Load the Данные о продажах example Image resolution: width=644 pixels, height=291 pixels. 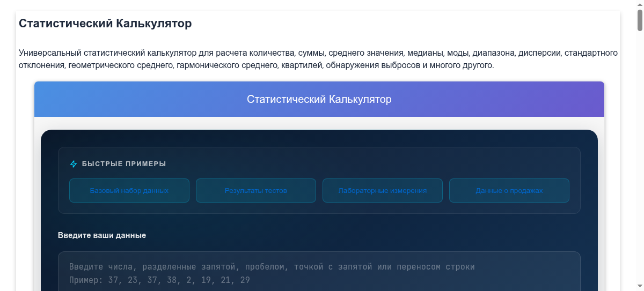509,191
